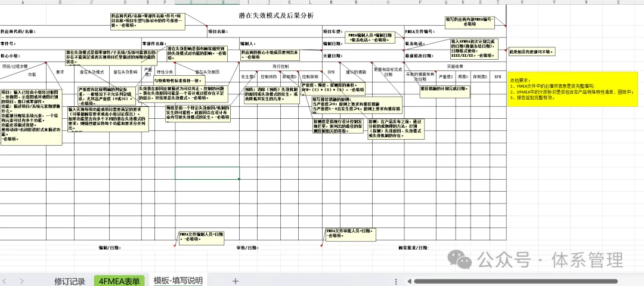Click the horizontal scrollbar thumb
This screenshot has width=644, height=286.
click(x=516, y=281)
